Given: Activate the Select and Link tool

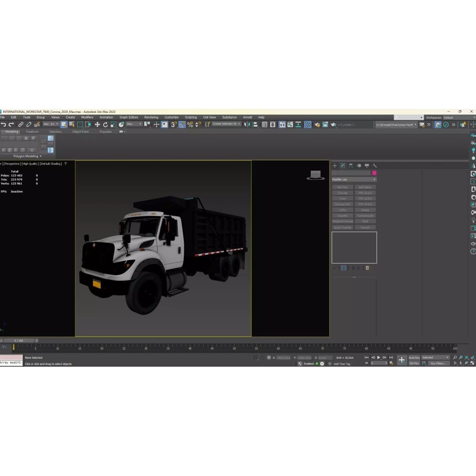Looking at the screenshot, I should (x=21, y=124).
